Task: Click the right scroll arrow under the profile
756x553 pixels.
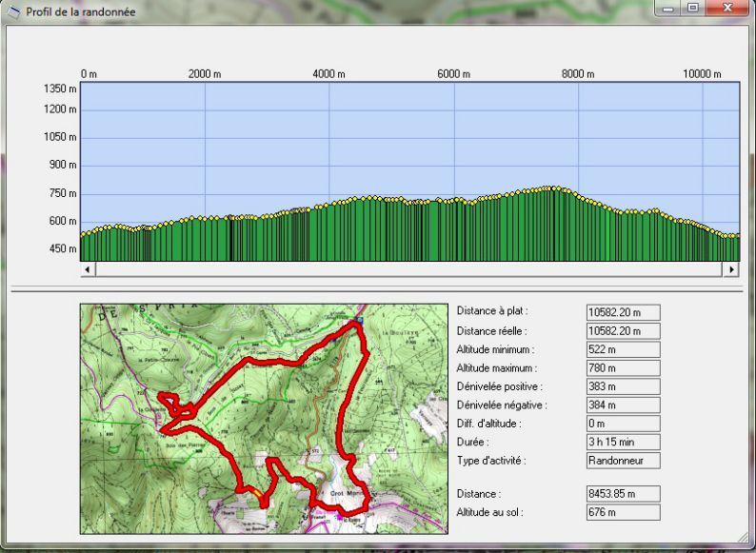Action: [x=731, y=269]
